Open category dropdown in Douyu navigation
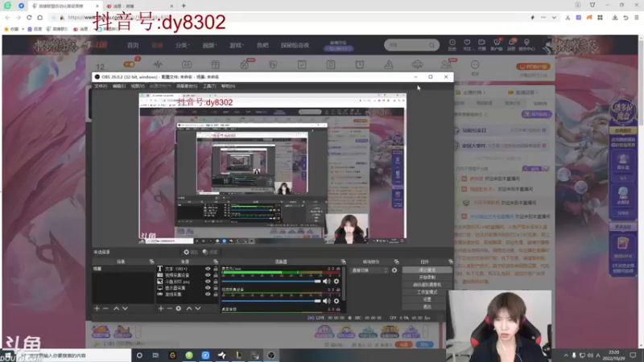 click(183, 45)
